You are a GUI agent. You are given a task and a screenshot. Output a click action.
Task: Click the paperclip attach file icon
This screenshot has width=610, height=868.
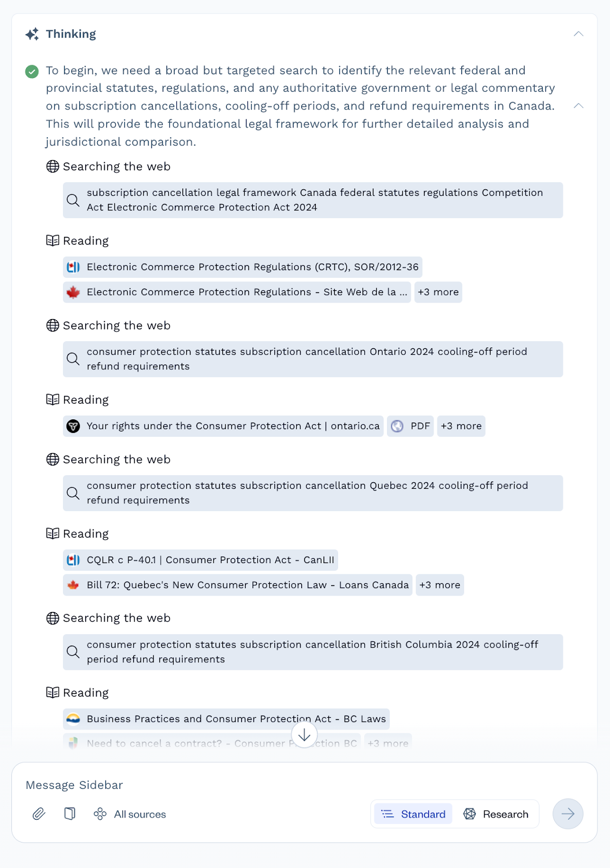coord(39,814)
